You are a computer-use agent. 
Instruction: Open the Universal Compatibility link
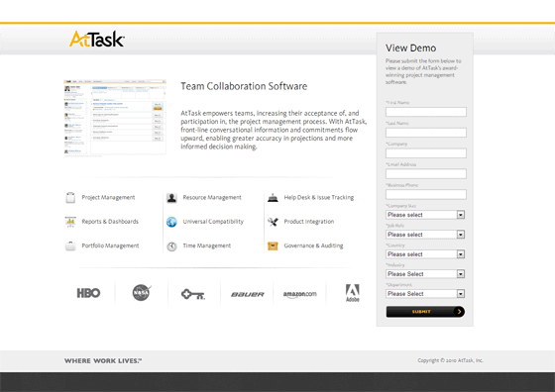[x=213, y=222]
